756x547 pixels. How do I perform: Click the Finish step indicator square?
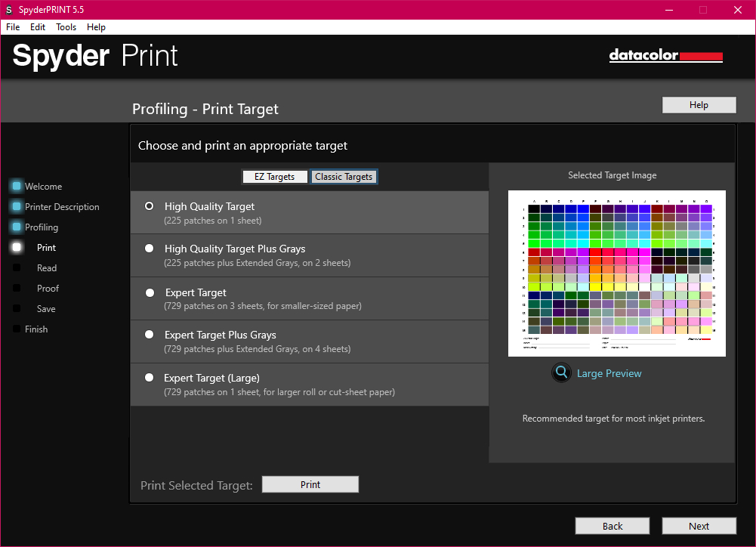tap(17, 329)
